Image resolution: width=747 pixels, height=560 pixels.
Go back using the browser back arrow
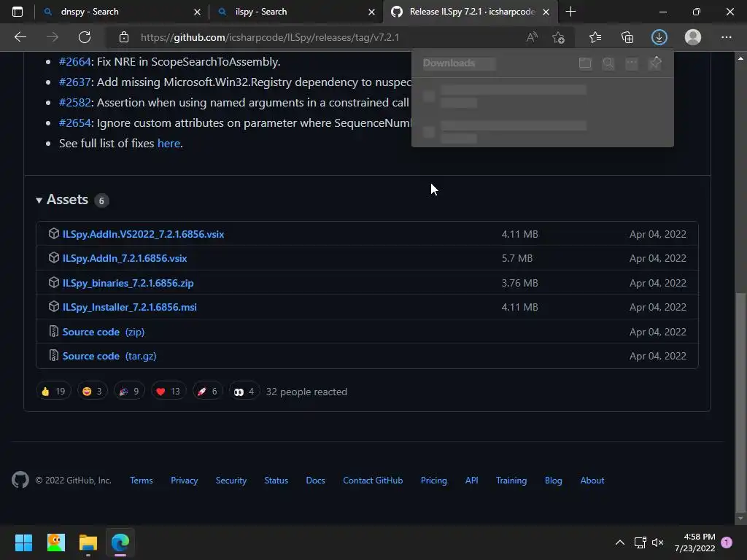(x=20, y=37)
